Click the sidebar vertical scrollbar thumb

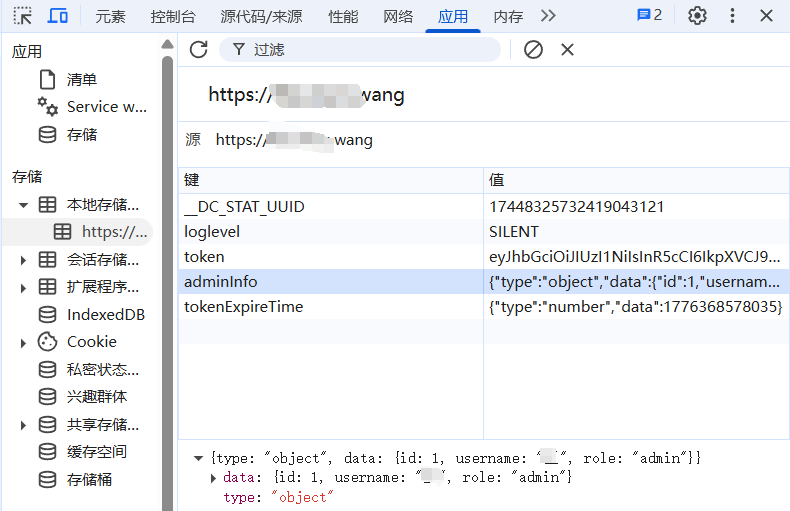[167, 282]
